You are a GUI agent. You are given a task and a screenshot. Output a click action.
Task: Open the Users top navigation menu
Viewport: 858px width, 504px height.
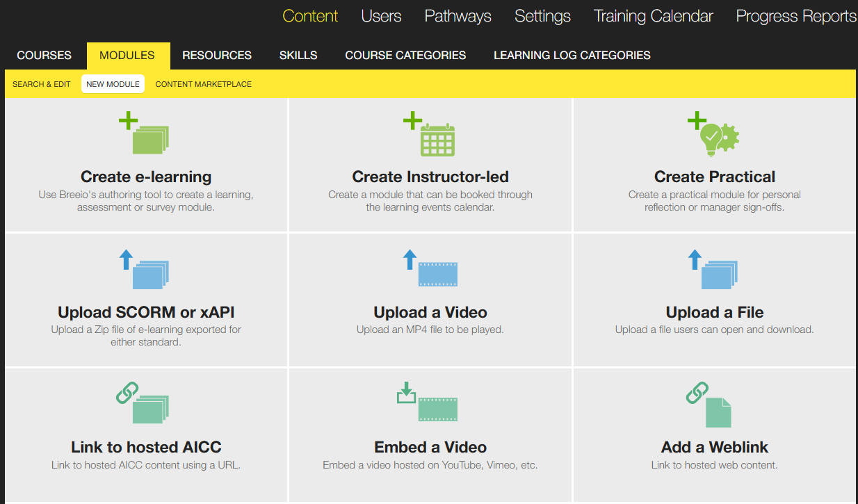coord(381,16)
